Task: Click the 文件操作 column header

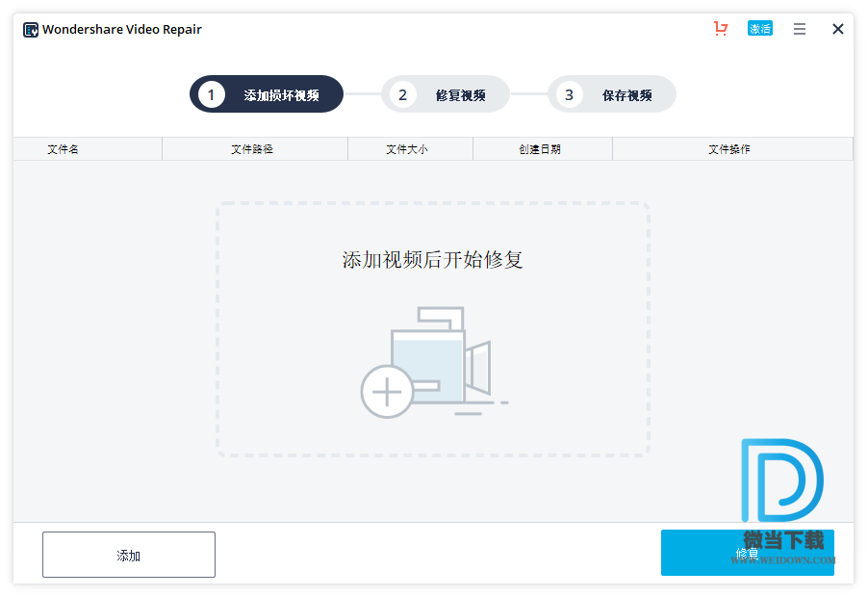Action: pos(732,149)
